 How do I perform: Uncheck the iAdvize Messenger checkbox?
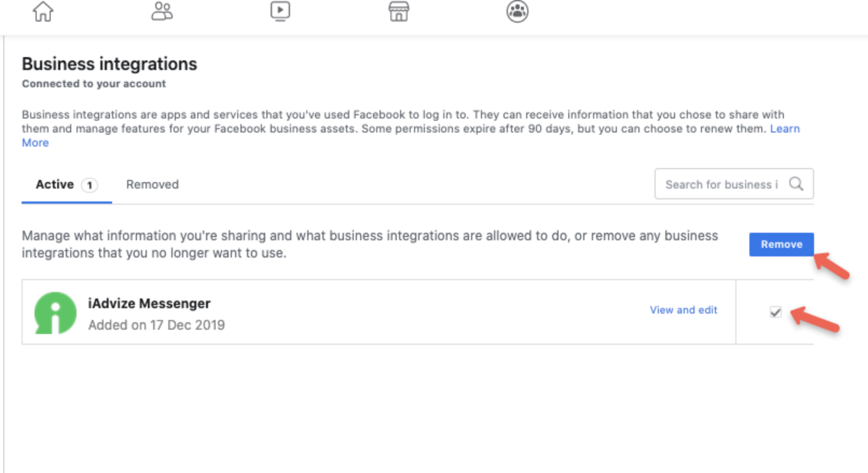pos(775,312)
